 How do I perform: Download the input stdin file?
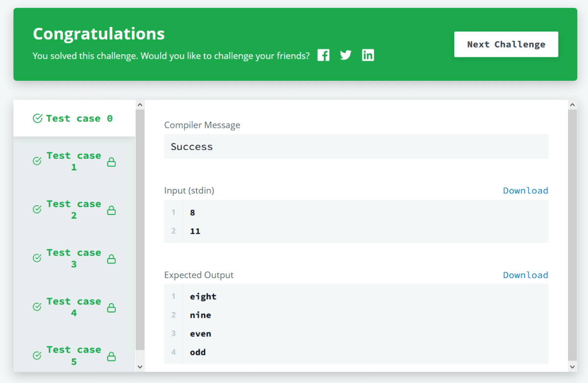click(525, 191)
